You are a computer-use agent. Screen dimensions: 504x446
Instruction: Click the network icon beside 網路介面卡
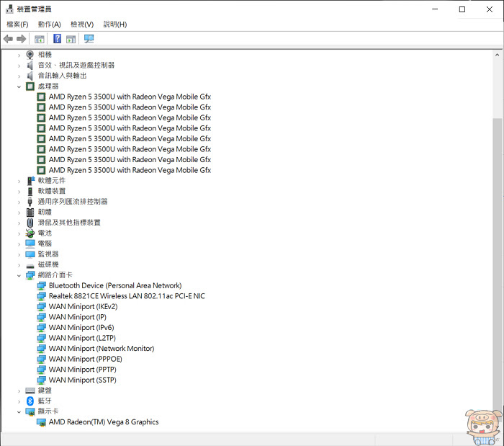30,275
